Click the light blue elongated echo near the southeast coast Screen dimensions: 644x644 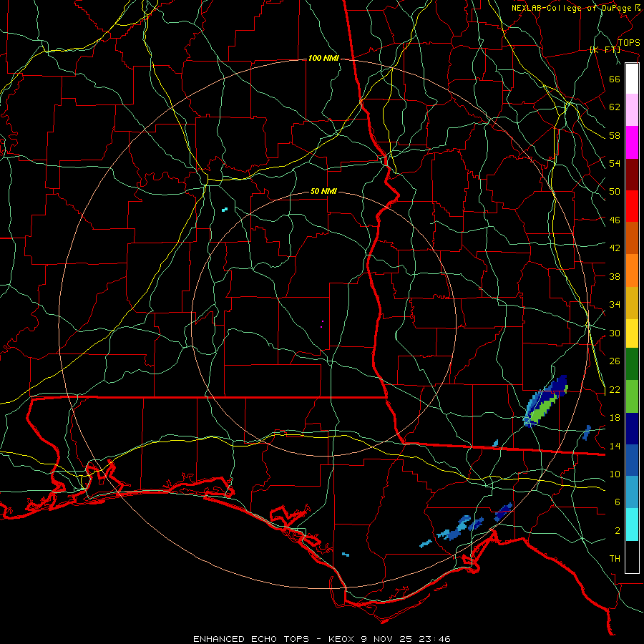(454, 530)
